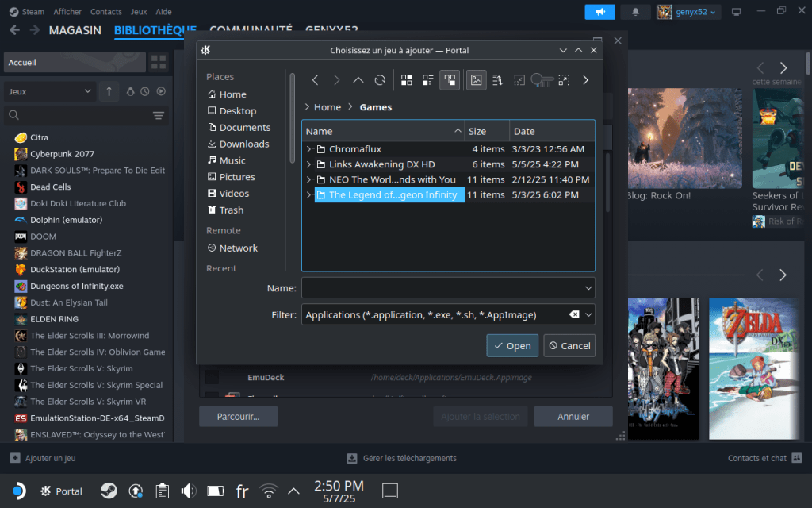
Task: Navigate back in file dialog
Action: pyautogui.click(x=316, y=80)
